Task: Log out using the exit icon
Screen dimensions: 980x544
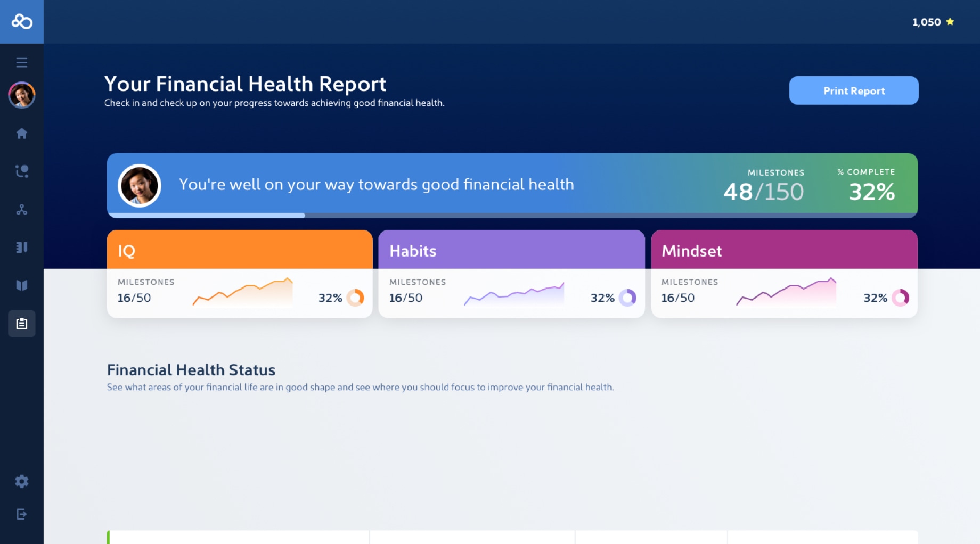Action: [21, 514]
